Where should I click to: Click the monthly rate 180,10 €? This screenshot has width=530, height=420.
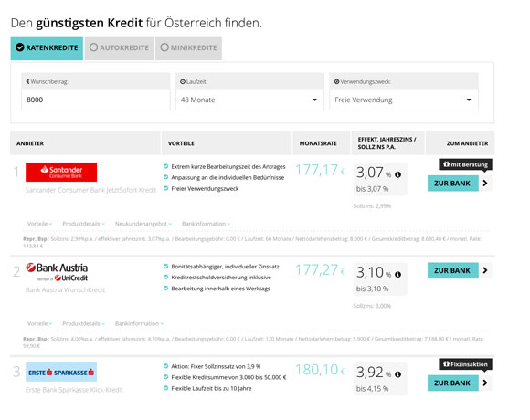321,370
